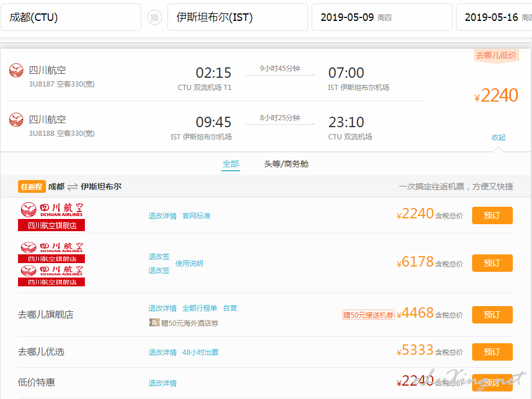Open 退改详情 for ¥2240 flagship fare

(x=163, y=216)
